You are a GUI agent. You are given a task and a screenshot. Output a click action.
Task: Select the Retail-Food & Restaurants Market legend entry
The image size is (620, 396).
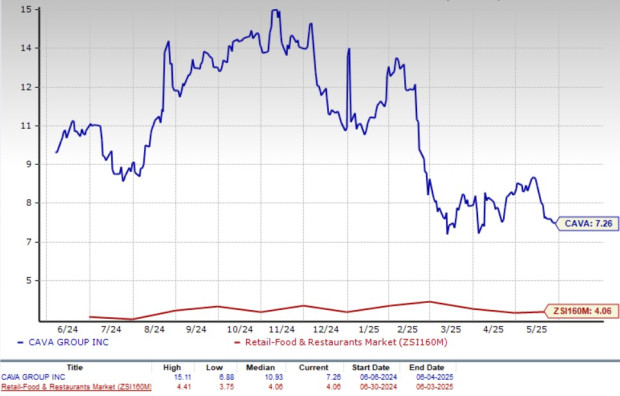[341, 342]
